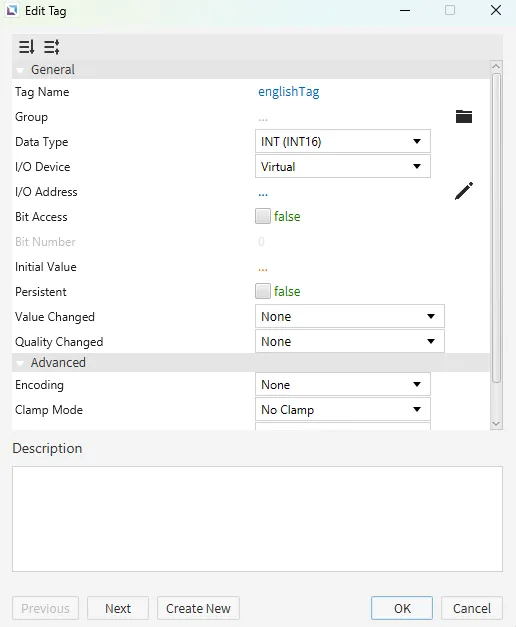
Task: Enable the Persistent checkbox
Action: (263, 291)
